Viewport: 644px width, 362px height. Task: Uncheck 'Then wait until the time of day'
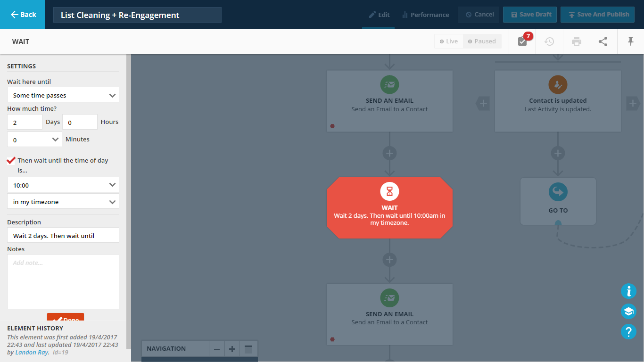pyautogui.click(x=11, y=161)
